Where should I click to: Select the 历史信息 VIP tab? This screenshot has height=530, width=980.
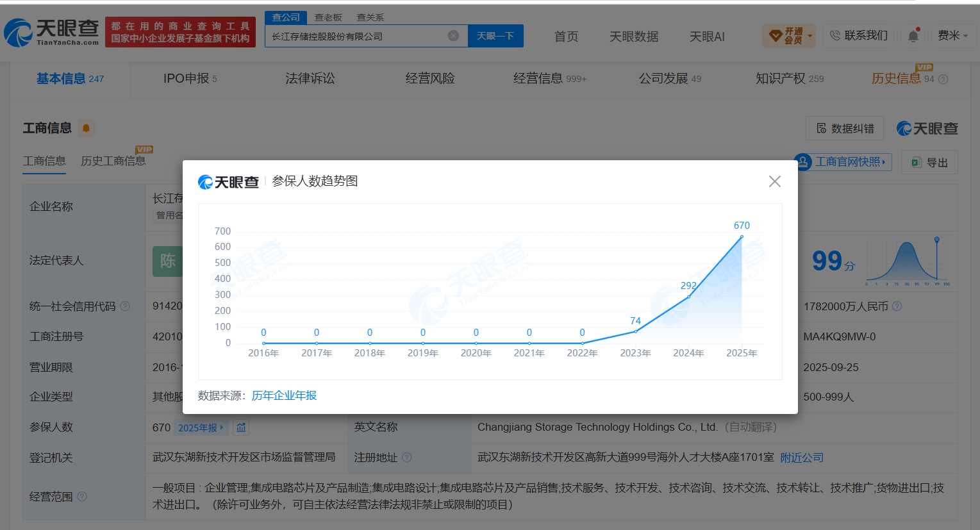coord(902,78)
